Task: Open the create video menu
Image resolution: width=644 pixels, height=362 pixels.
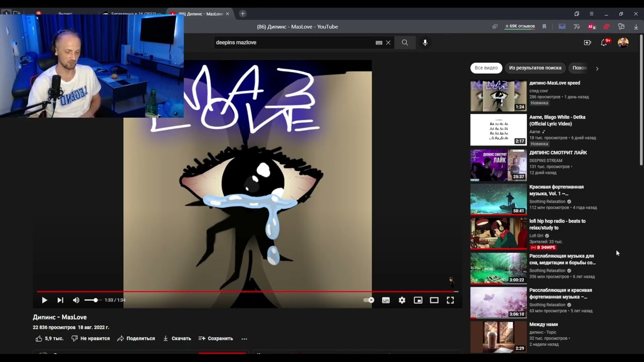Action: [x=587, y=43]
